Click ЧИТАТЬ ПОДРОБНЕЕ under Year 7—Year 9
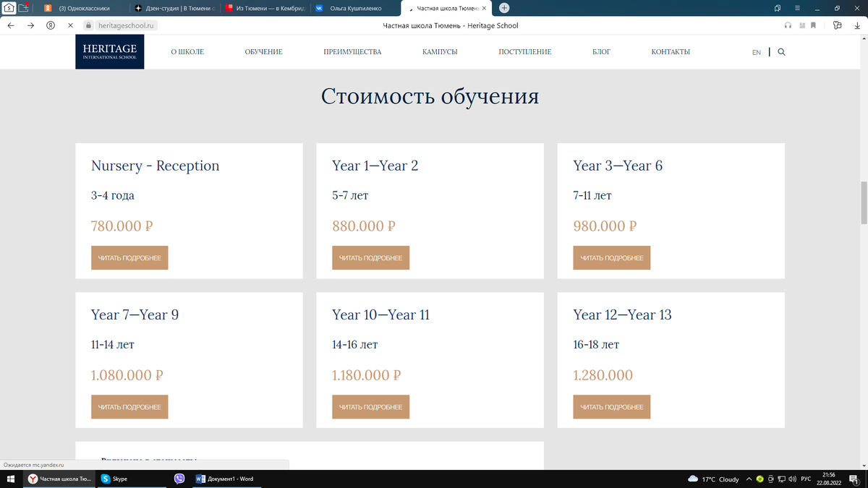 click(129, 407)
